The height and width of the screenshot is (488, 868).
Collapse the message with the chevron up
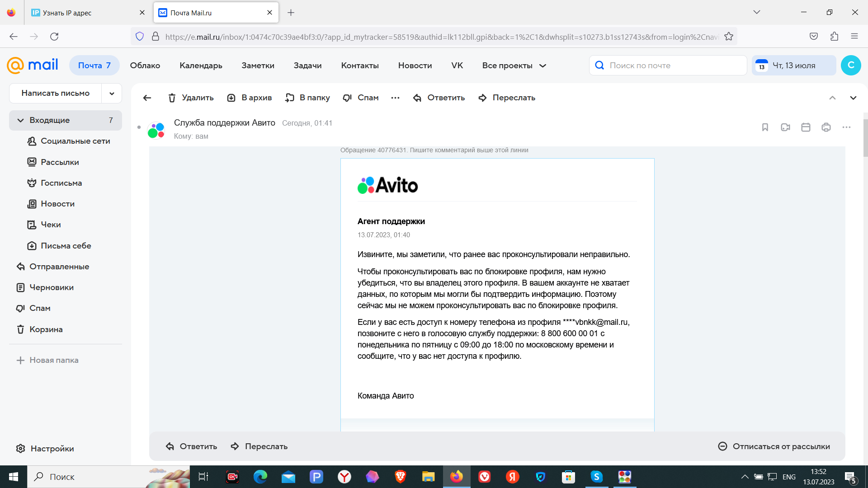[x=832, y=98]
